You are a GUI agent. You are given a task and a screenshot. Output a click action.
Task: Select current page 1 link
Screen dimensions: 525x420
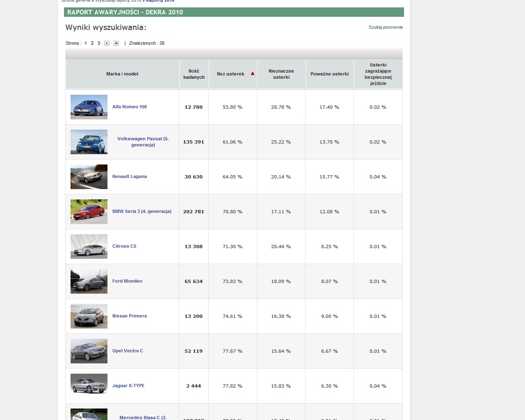point(86,43)
